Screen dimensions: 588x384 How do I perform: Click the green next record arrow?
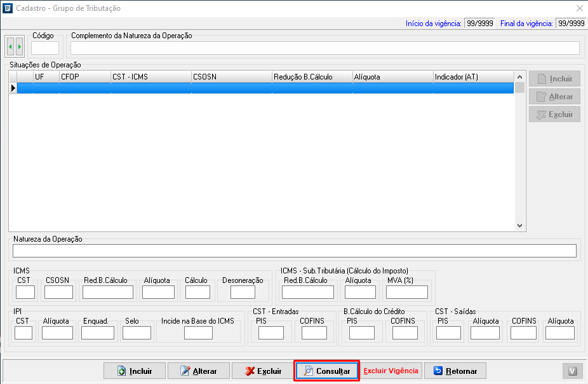tap(20, 46)
